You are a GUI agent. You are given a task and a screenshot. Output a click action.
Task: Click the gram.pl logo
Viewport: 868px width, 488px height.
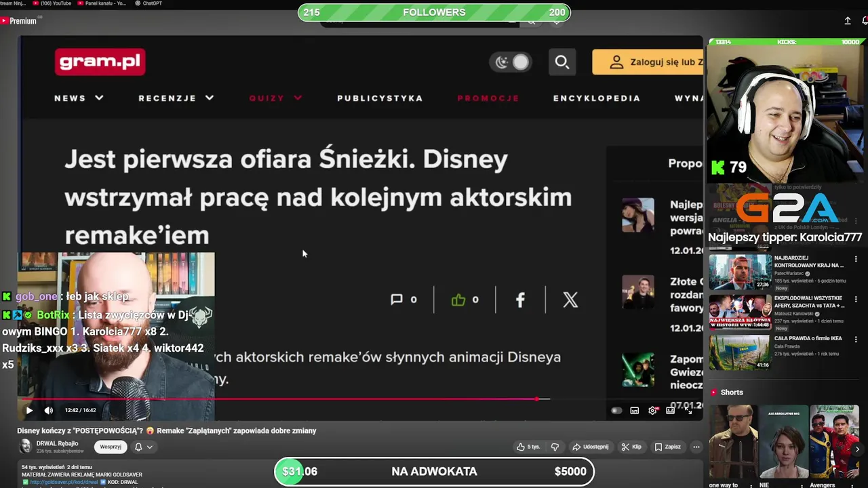(100, 62)
